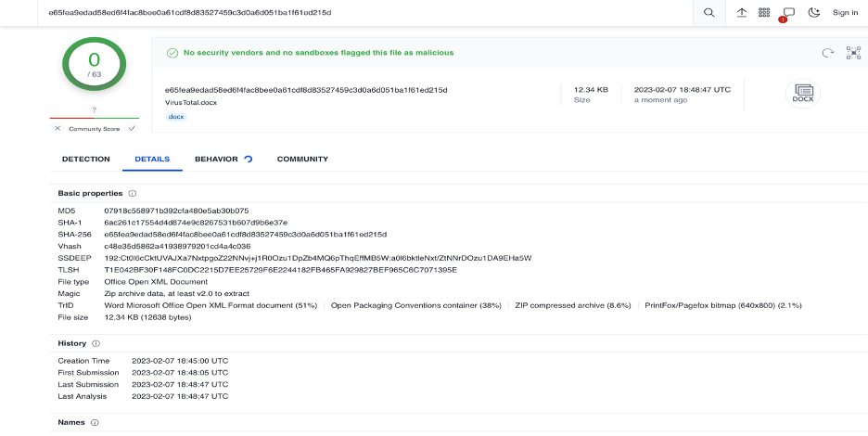This screenshot has height=436, width=868.
Task: Open the similarity graph icon
Action: click(x=853, y=53)
